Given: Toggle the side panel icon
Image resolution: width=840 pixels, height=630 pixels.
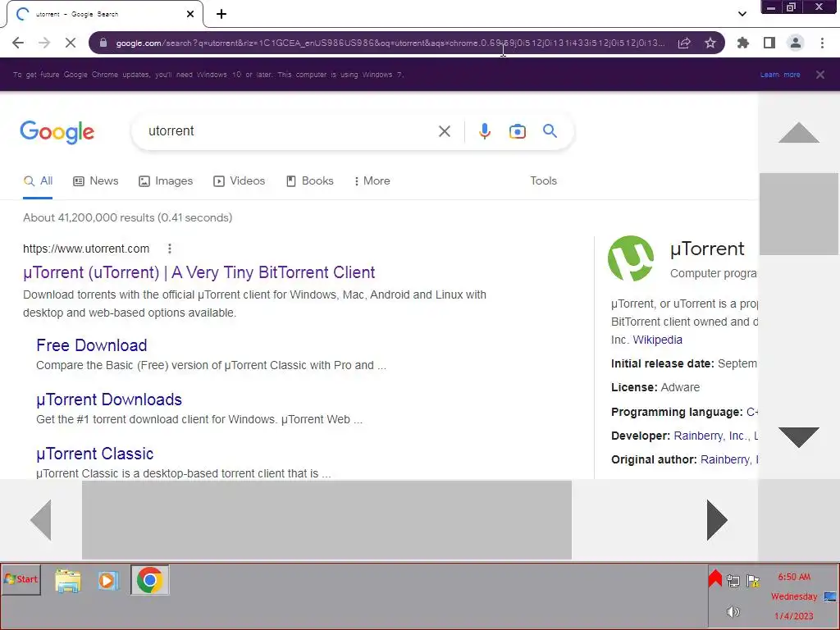Looking at the screenshot, I should (769, 43).
